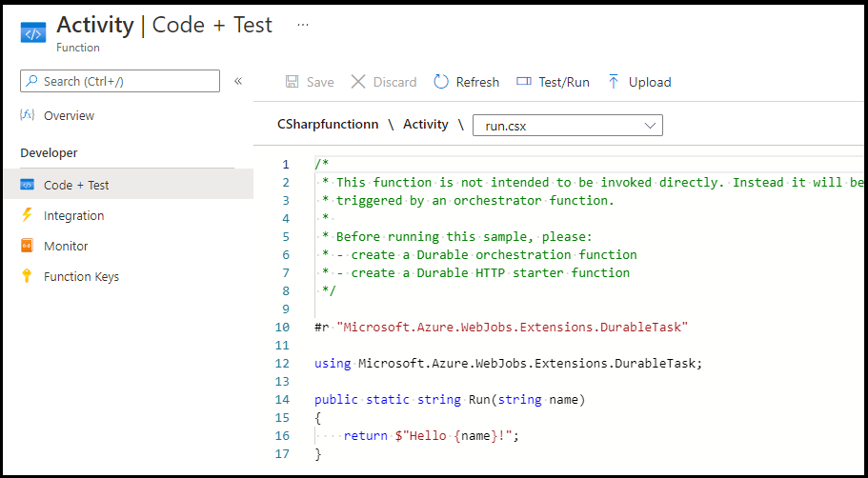Click the Save disk icon
This screenshot has height=478, width=868.
[292, 82]
